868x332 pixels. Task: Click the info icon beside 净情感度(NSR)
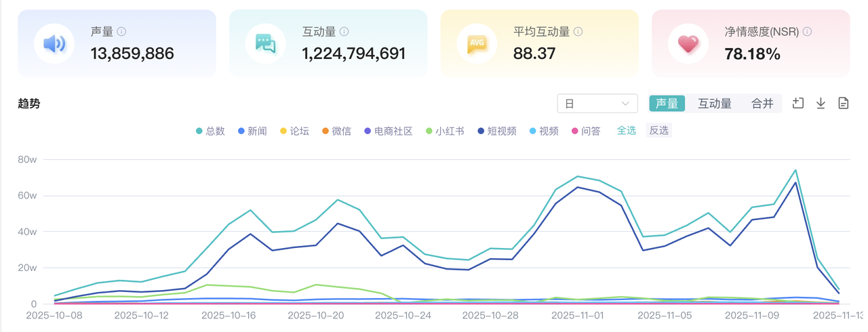(x=807, y=32)
